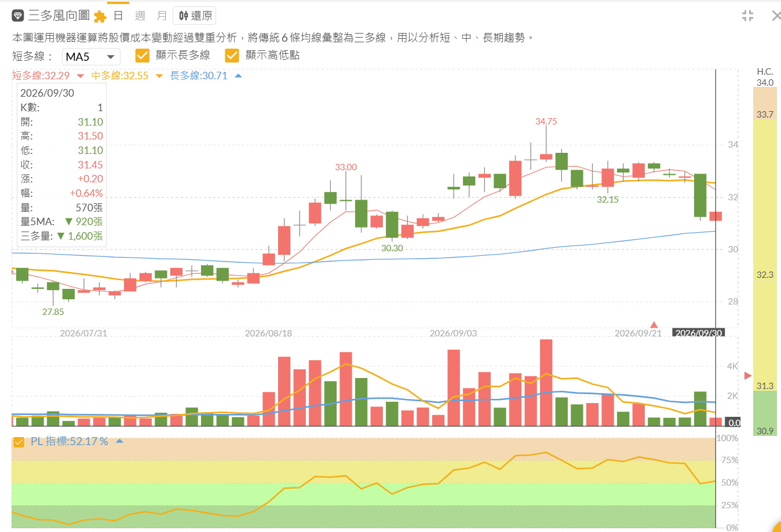781x532 pixels.
Task: Click the 33.00 high point label
Action: coord(346,167)
